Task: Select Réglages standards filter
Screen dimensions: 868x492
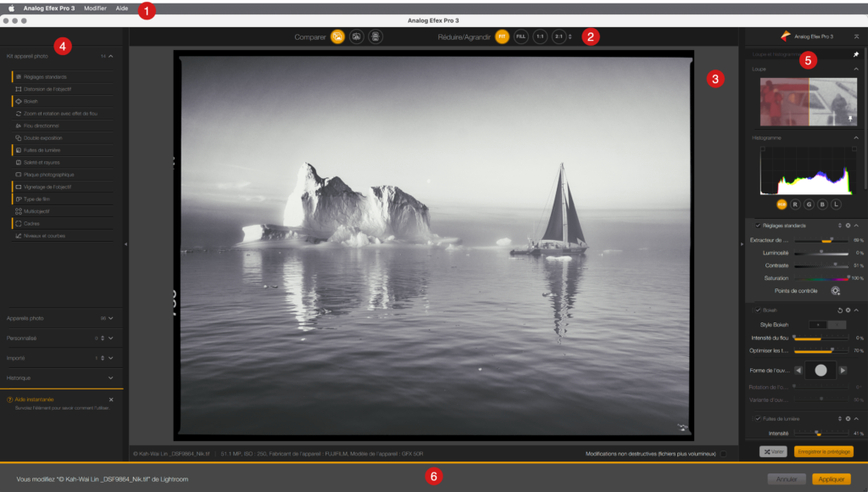Action: click(x=63, y=77)
